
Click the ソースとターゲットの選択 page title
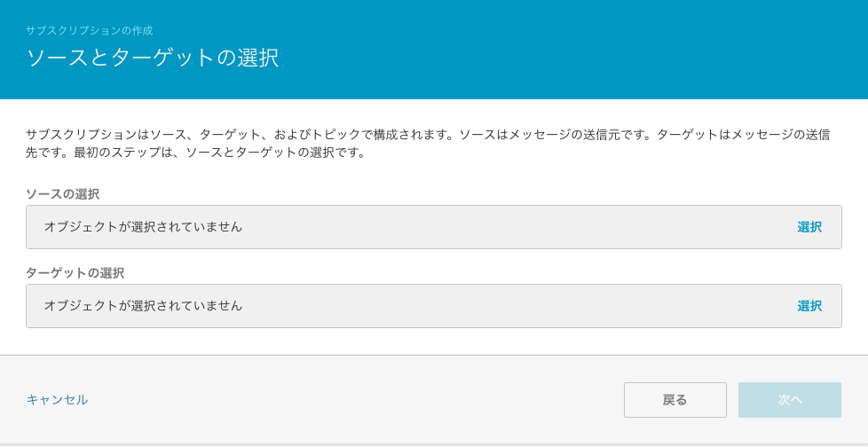click(152, 59)
